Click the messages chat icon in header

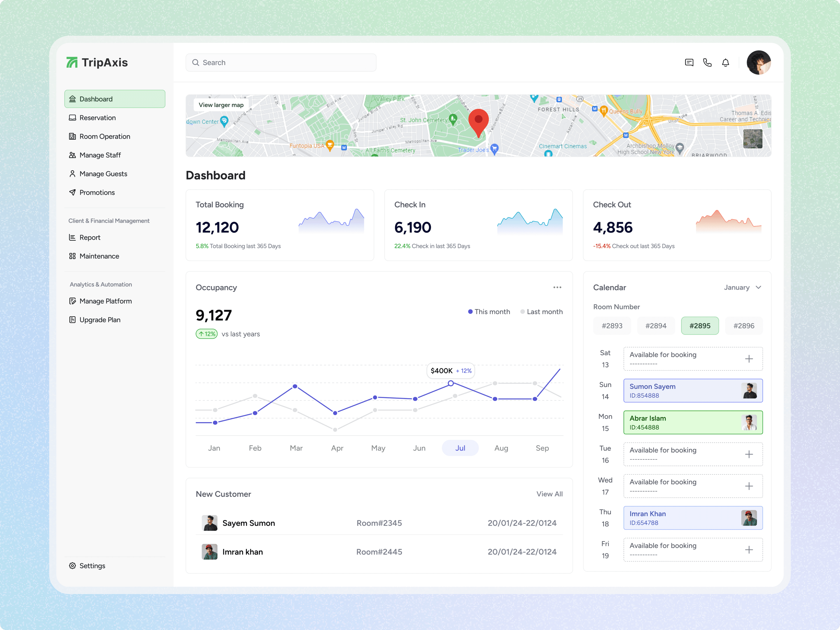click(x=689, y=63)
